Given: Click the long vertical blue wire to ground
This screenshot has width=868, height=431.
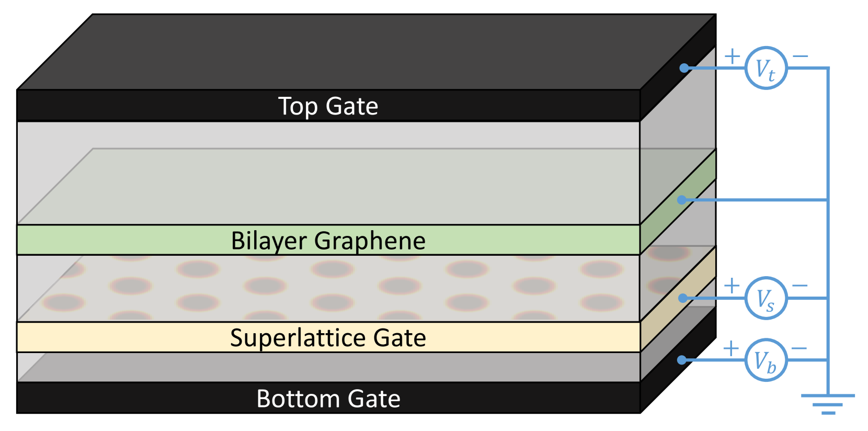Looking at the screenshot, I should coord(828,235).
